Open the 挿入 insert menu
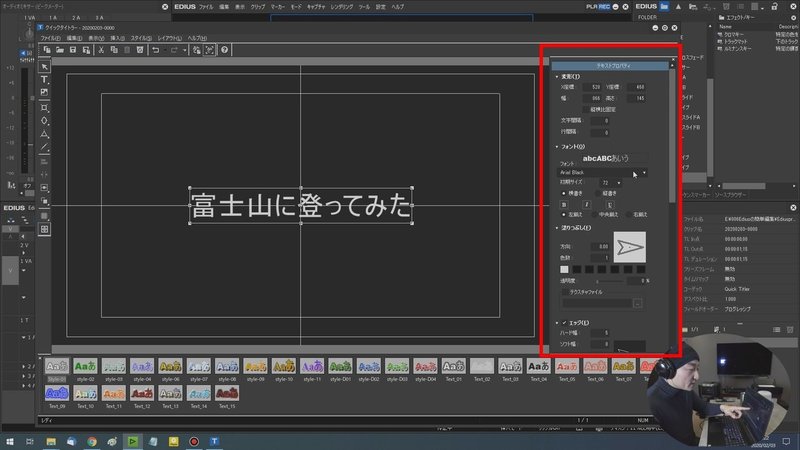 pos(117,38)
